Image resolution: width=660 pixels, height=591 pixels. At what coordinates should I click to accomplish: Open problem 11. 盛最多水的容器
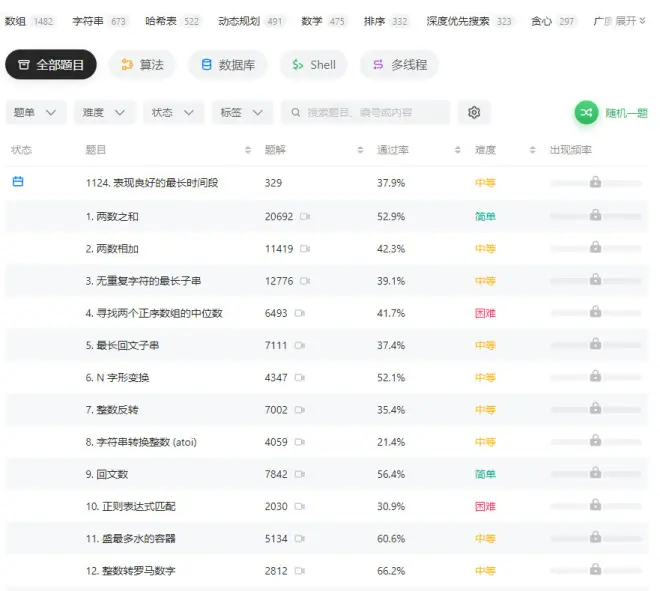(130, 539)
